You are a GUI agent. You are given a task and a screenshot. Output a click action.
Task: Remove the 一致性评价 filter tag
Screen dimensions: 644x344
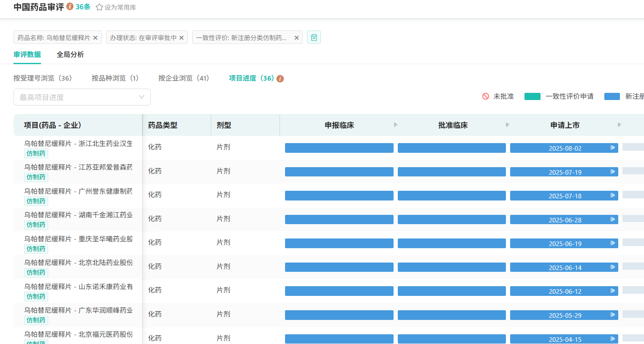pos(296,38)
